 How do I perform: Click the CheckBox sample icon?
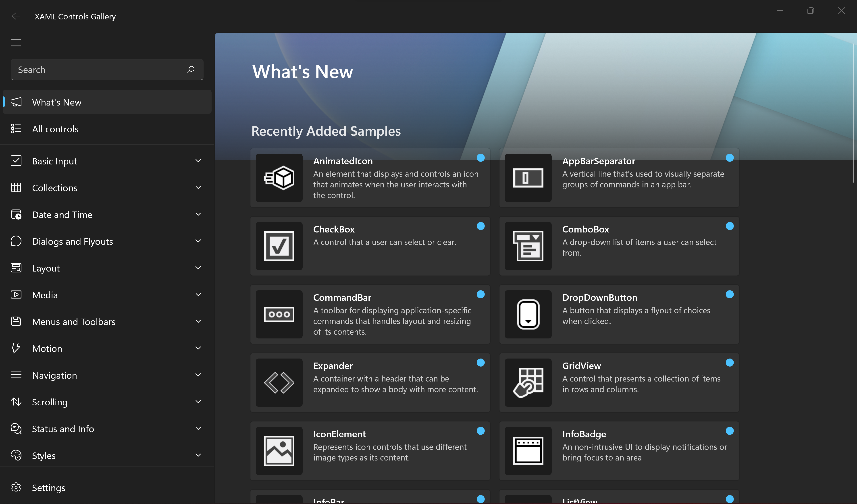click(x=279, y=246)
